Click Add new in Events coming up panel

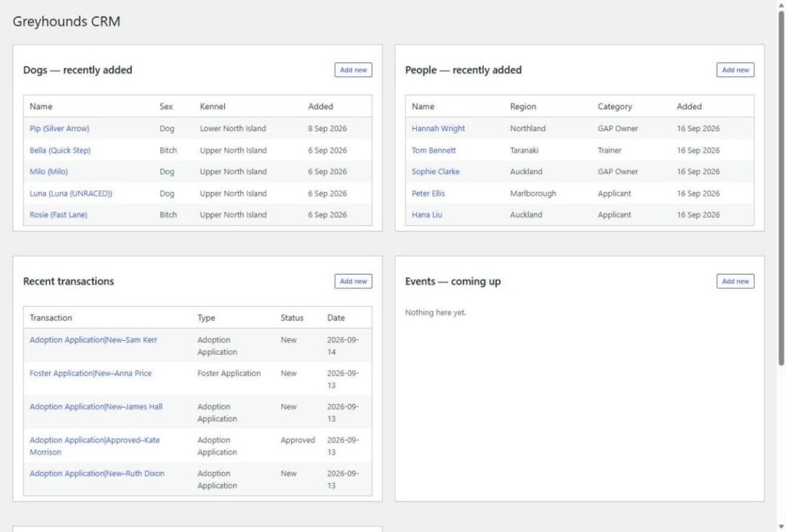(735, 281)
